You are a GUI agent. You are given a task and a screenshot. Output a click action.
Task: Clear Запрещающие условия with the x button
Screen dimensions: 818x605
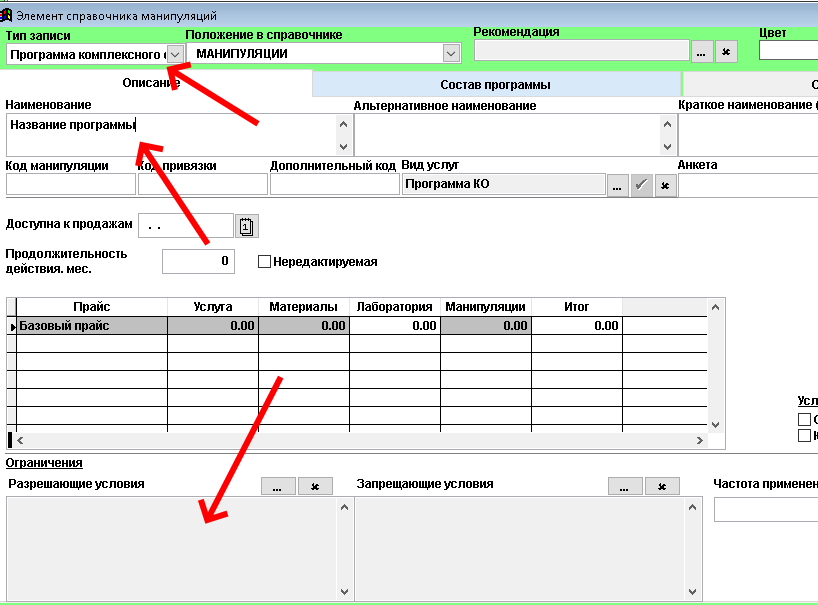tap(661, 486)
